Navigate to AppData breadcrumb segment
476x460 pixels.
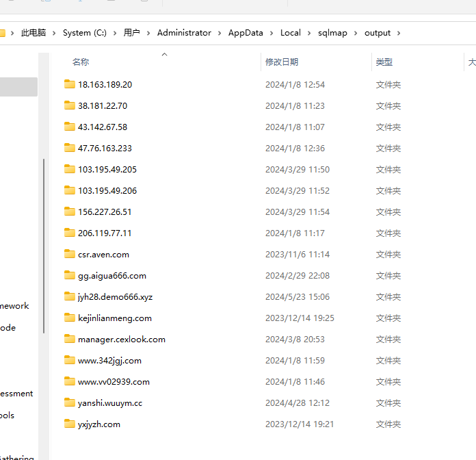click(246, 33)
